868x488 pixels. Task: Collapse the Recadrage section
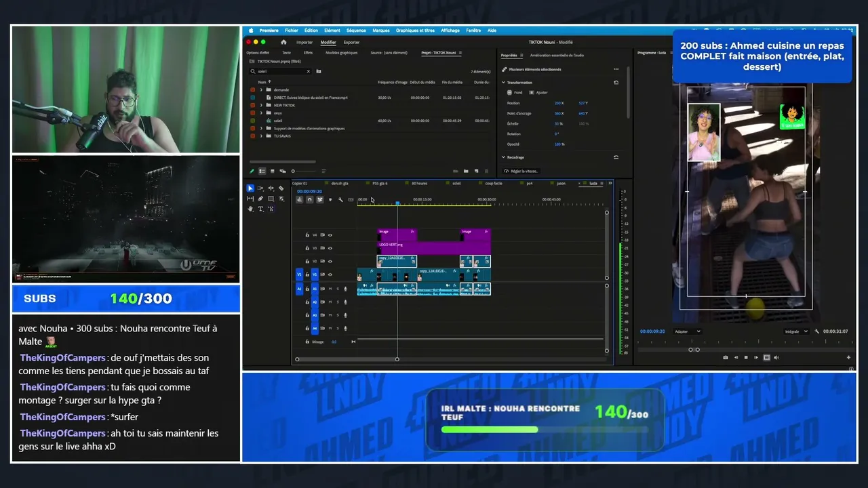click(x=504, y=157)
